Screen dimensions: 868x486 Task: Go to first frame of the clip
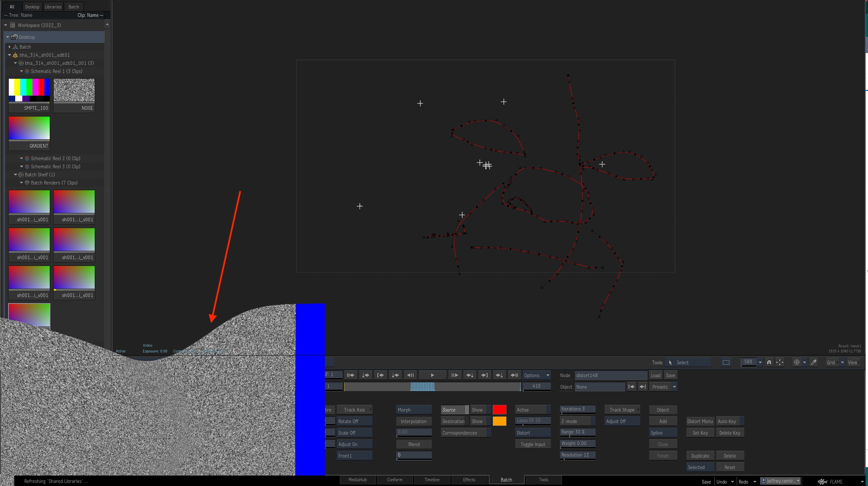click(351, 375)
